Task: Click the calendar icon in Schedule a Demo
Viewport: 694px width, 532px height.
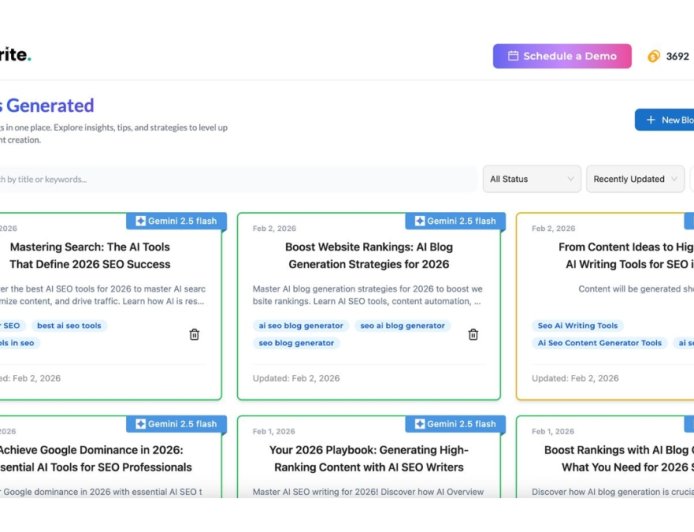Action: [513, 56]
